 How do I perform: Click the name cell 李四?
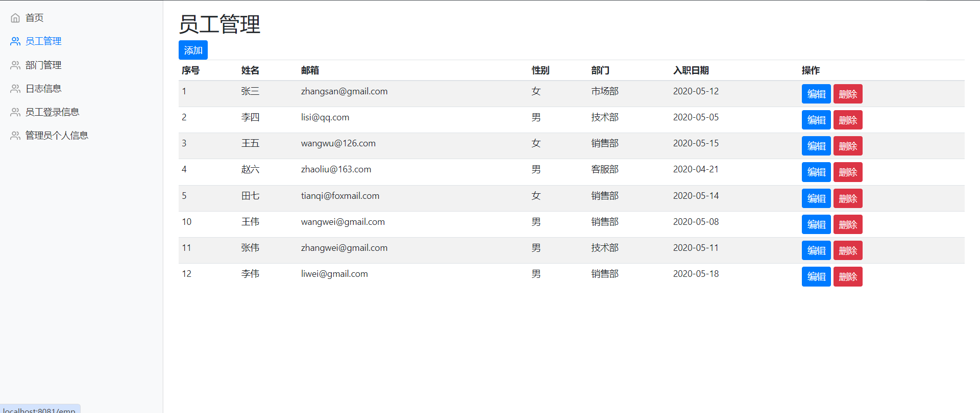(250, 117)
